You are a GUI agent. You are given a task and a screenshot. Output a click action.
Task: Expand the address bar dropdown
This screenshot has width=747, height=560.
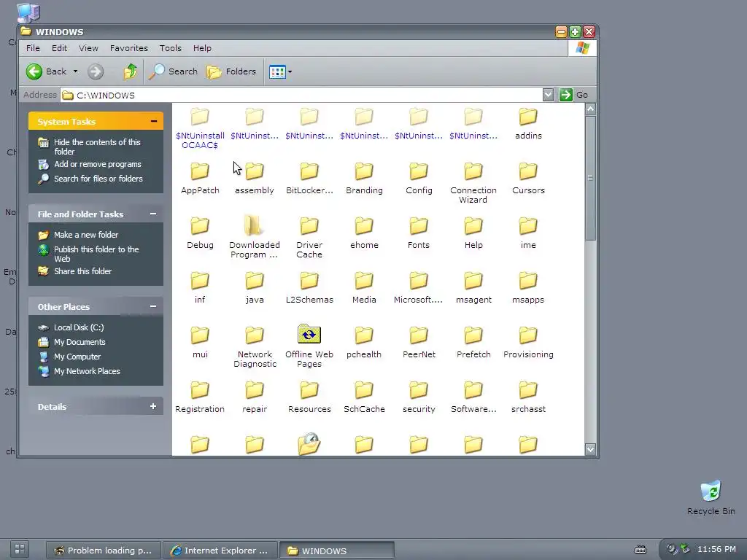pyautogui.click(x=548, y=95)
